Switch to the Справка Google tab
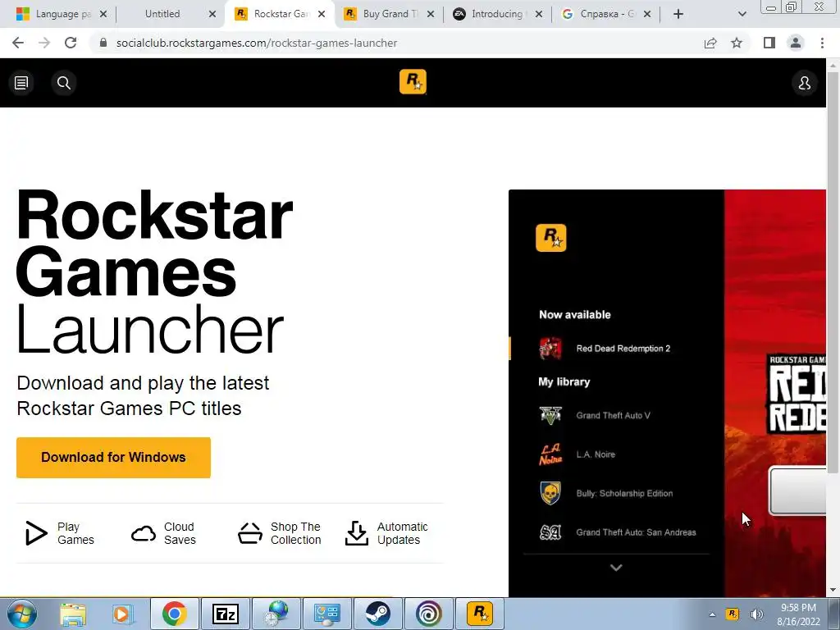840x630 pixels. [606, 14]
